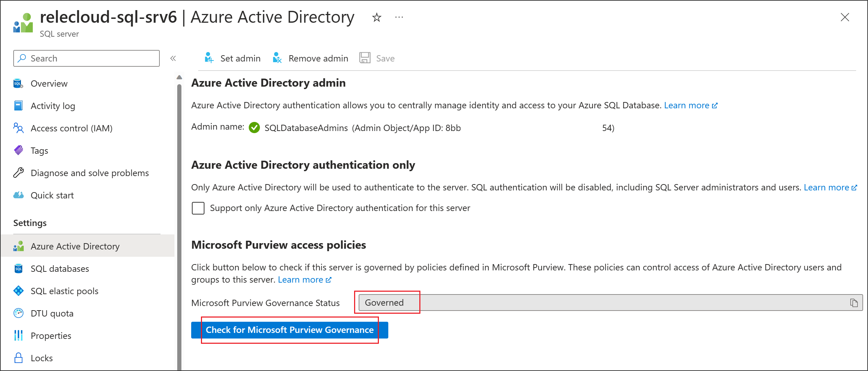Copy the Purview Governance Status value
Image resolution: width=868 pixels, height=371 pixels.
tap(854, 303)
